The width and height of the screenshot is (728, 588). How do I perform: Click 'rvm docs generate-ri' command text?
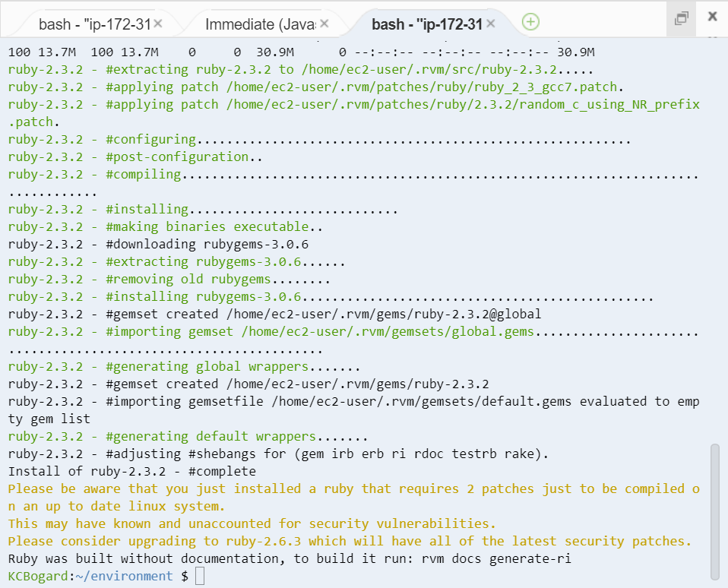(x=496, y=558)
